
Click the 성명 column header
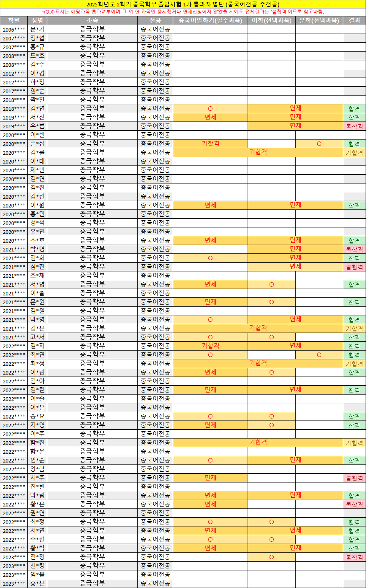pos(37,20)
